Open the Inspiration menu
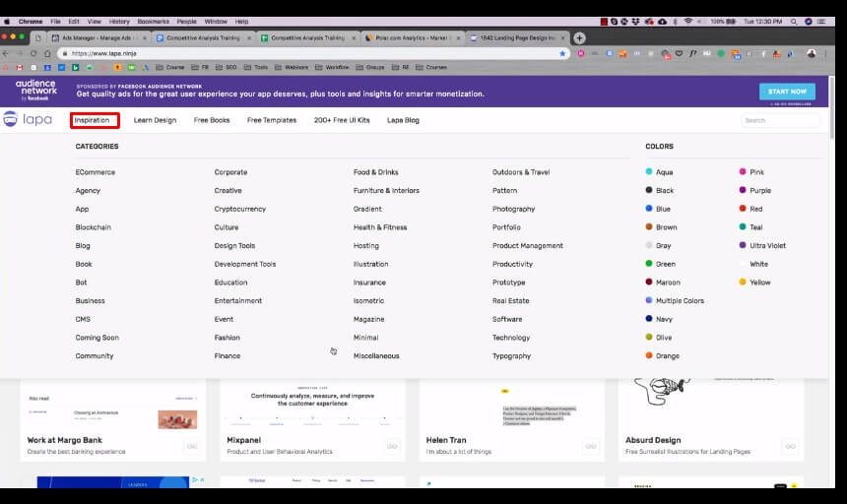This screenshot has height=504, width=847. [95, 120]
